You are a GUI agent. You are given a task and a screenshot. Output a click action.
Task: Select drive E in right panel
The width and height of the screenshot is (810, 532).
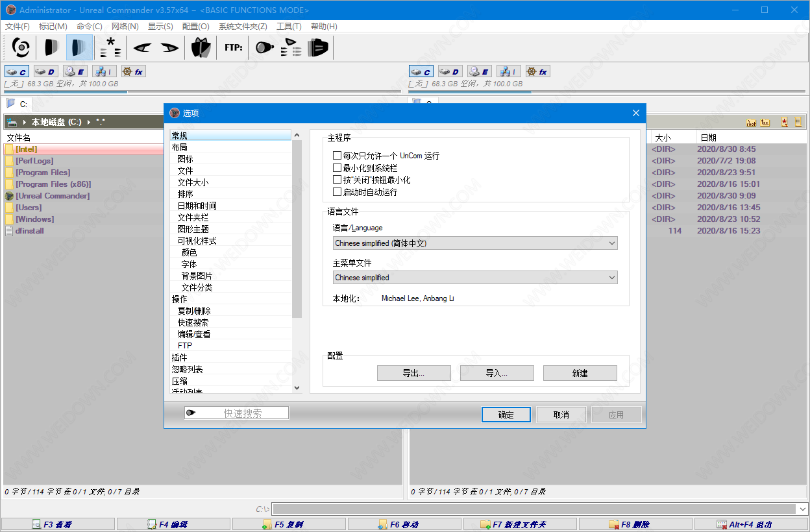[479, 71]
